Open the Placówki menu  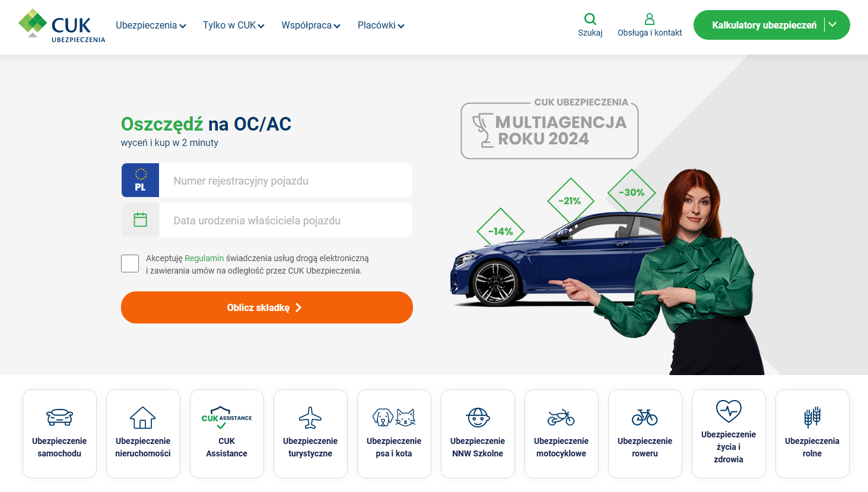click(381, 26)
